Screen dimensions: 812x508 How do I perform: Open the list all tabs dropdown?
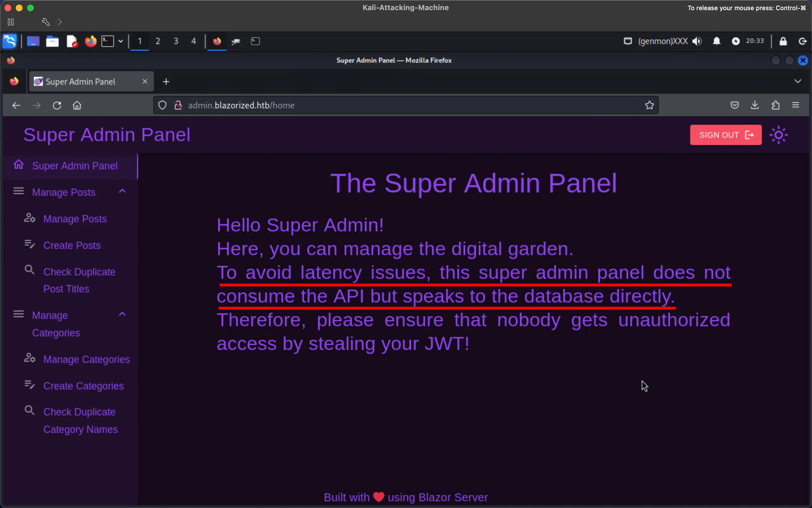(798, 82)
